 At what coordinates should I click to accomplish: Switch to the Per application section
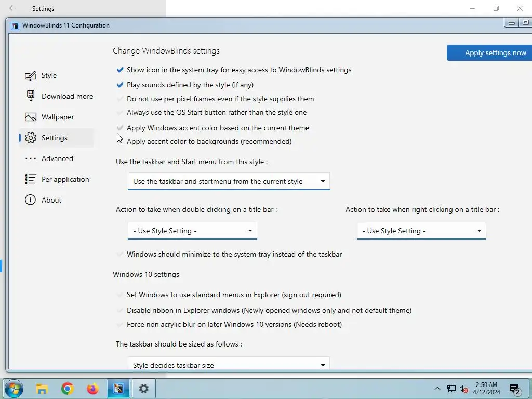65,179
